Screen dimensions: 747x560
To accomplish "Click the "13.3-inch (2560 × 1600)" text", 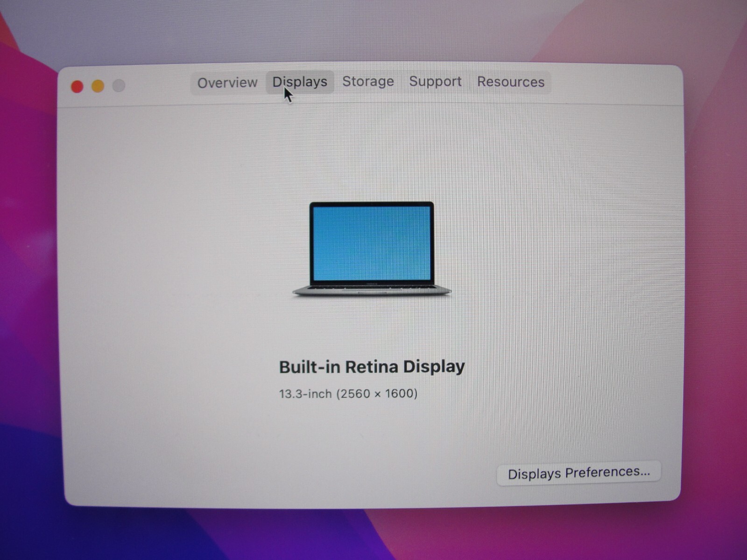I will (348, 394).
